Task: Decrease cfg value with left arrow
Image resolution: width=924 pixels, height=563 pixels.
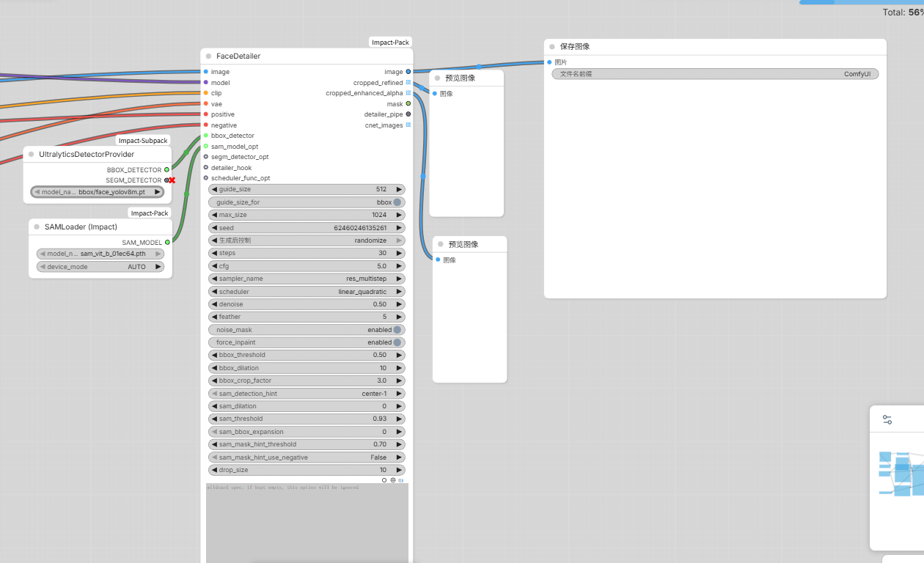Action: tap(214, 266)
